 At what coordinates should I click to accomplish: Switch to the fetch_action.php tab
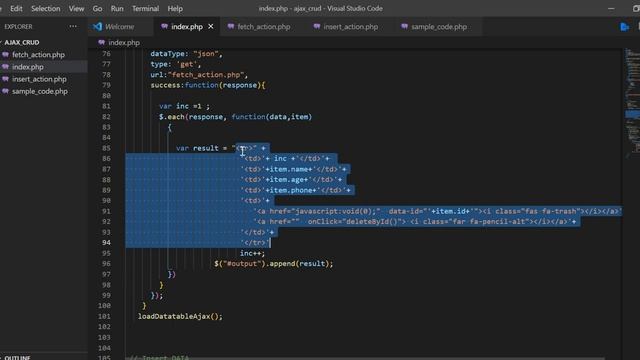pos(264,27)
